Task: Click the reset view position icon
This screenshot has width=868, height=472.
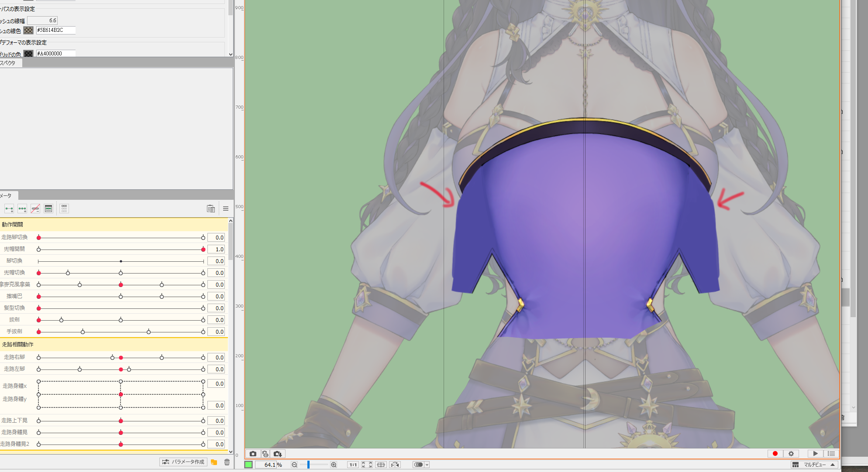Action: tap(381, 465)
